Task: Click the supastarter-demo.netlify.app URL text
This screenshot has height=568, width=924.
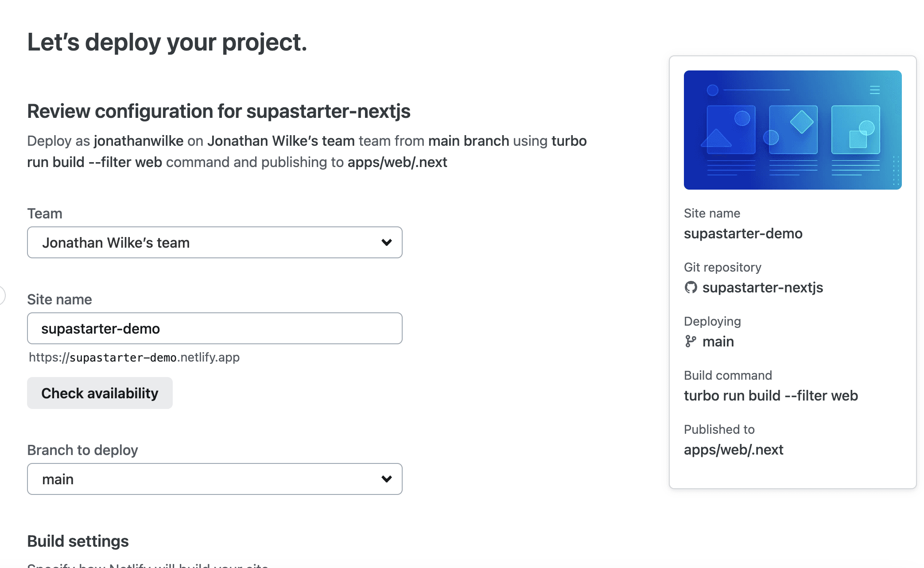Action: (134, 357)
